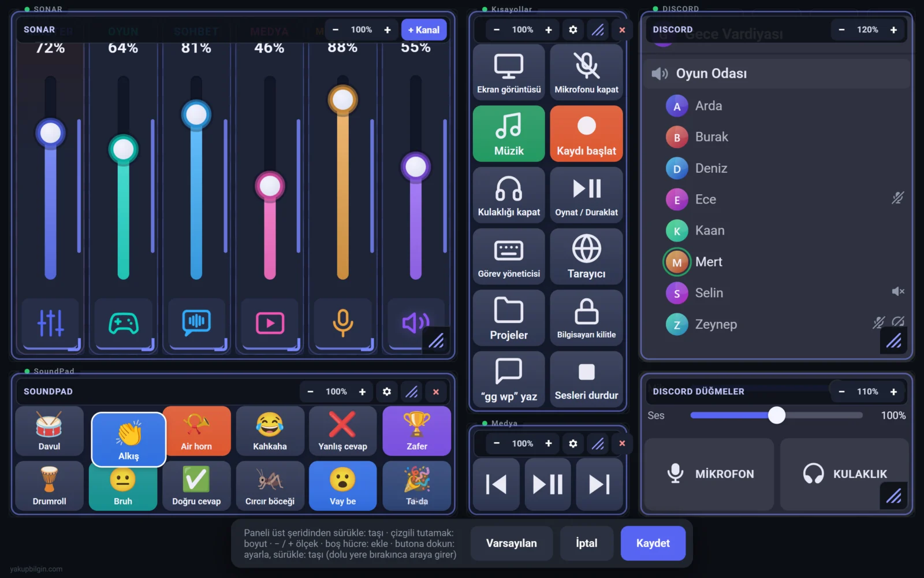
Task: Play the Zafer trophy sound
Action: (x=416, y=431)
